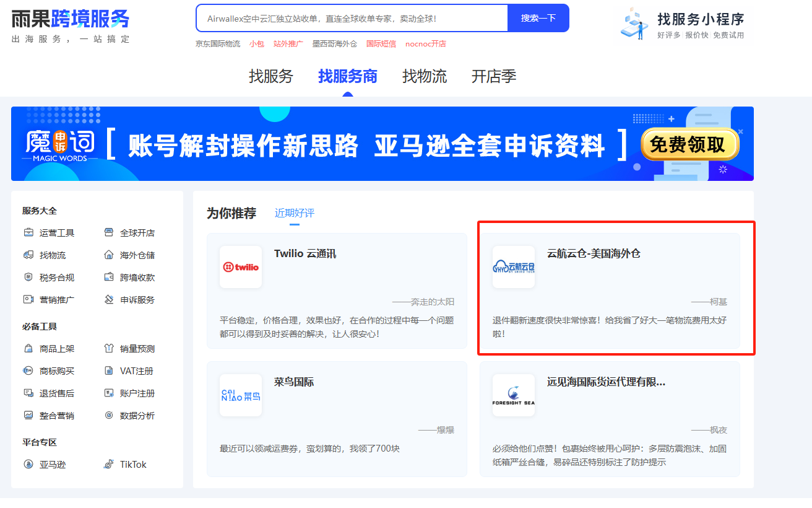Click the 搜索一下 search button
Screen dimensions: 812x508
pos(538,18)
